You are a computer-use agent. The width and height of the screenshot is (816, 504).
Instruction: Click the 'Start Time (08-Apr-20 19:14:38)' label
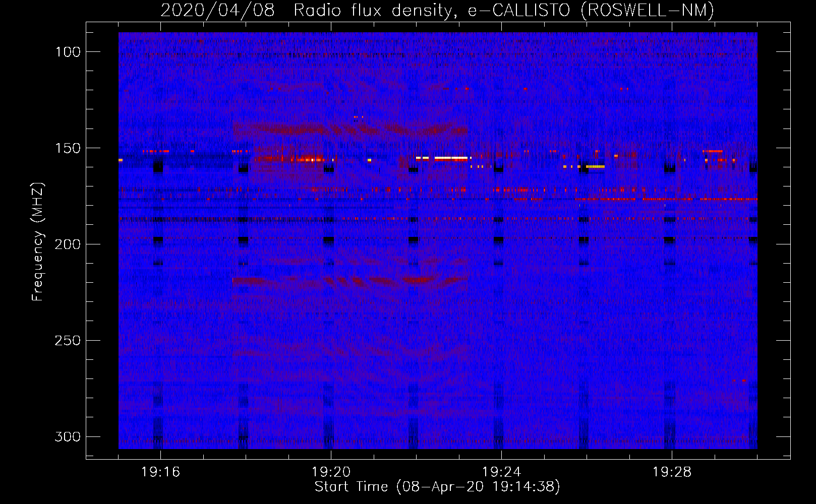437,487
